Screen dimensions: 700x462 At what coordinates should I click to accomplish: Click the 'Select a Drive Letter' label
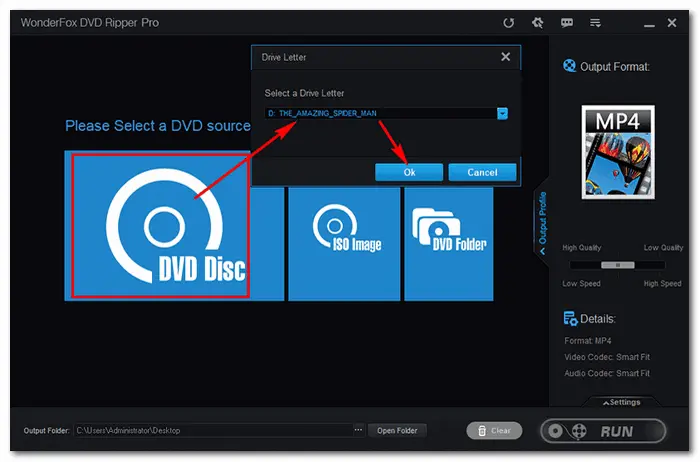[x=304, y=93]
